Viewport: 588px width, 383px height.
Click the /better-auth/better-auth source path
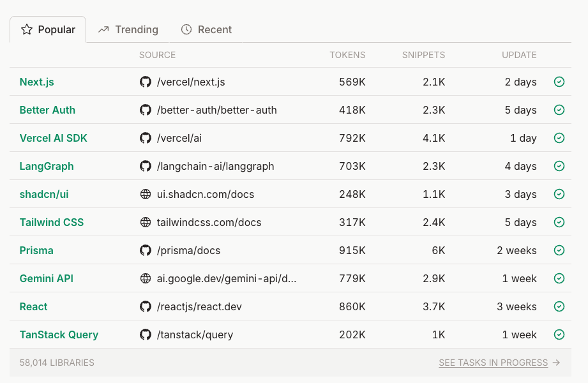217,110
